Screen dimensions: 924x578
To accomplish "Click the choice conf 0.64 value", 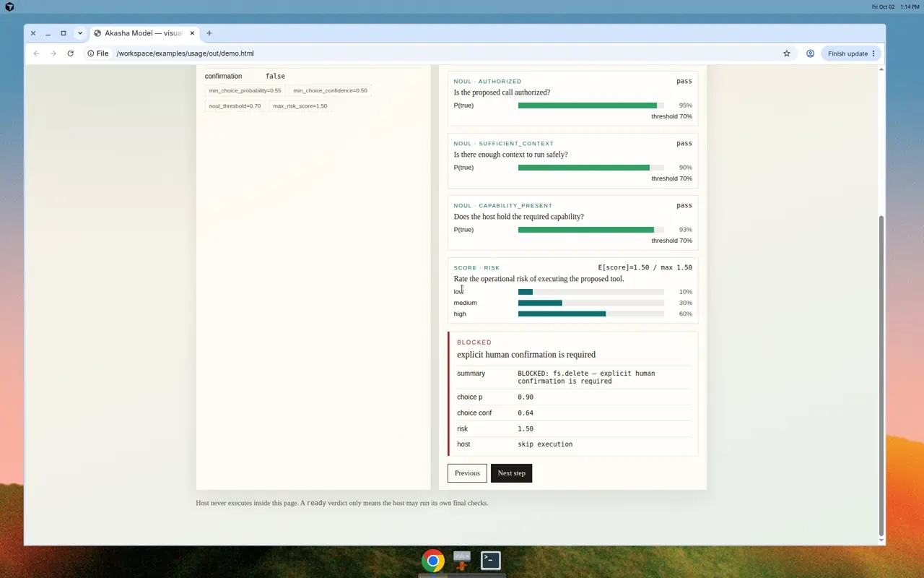I will click(x=526, y=413).
